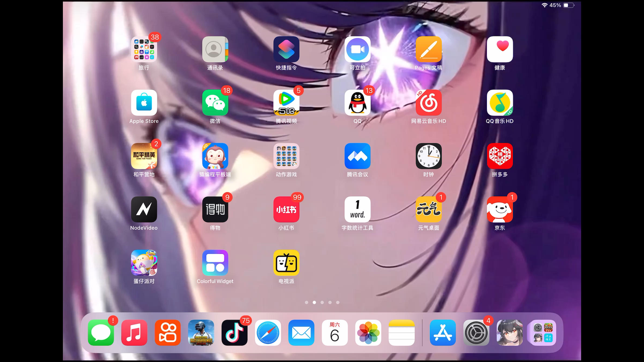644x362 pixels.
Task: Open NetEase Cloud Music HD app
Action: pyautogui.click(x=428, y=103)
